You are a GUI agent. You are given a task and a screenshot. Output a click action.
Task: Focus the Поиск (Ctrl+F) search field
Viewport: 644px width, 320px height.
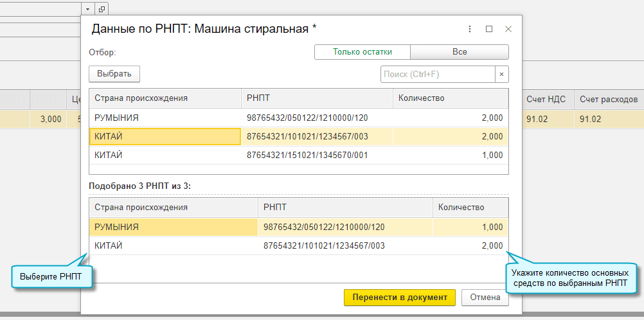tap(437, 74)
